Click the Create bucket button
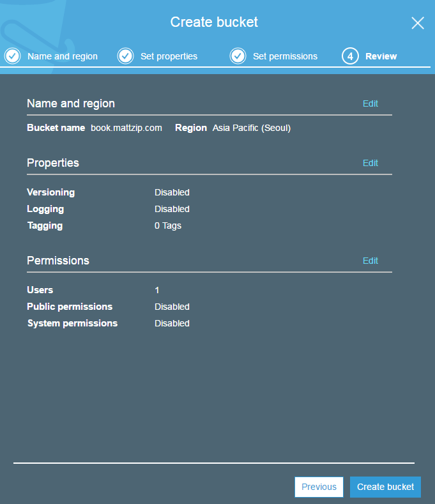This screenshot has width=435, height=504. click(385, 487)
